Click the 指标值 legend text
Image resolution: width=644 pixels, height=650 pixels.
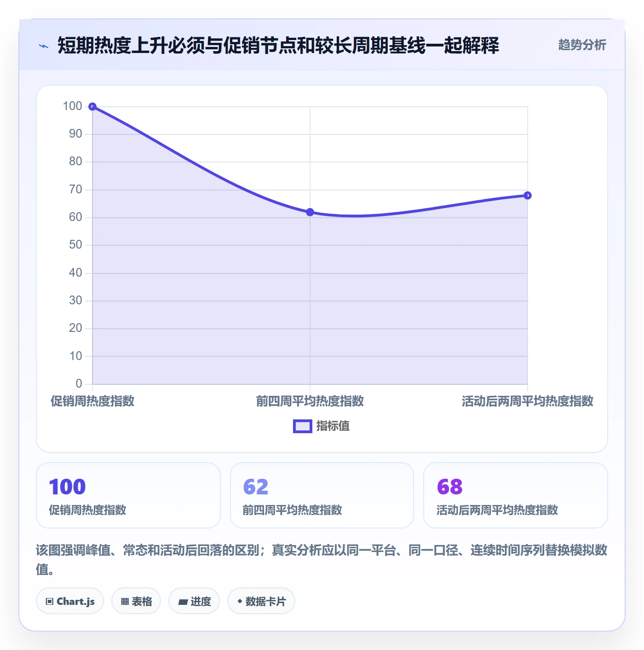pyautogui.click(x=333, y=426)
